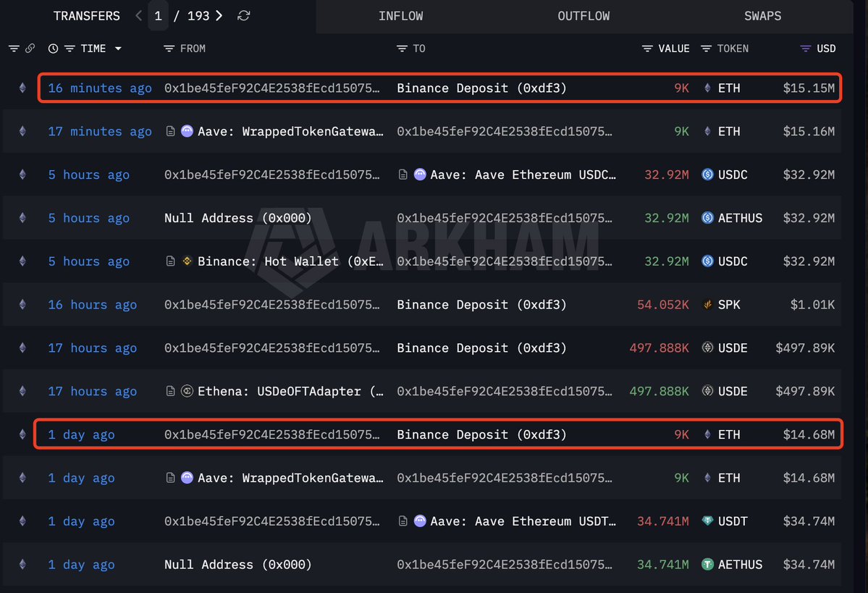The height and width of the screenshot is (593, 868).
Task: Open Aave Ethereum USDC recipient address
Action: (x=523, y=174)
